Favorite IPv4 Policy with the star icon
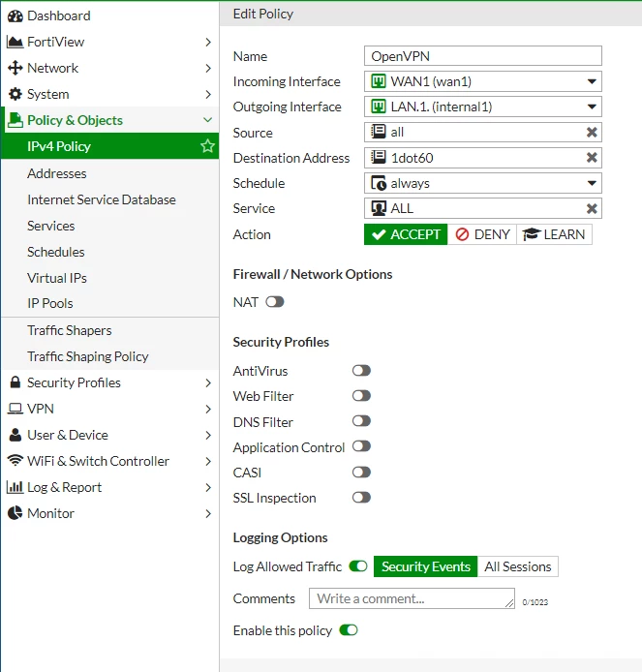 pyautogui.click(x=207, y=146)
